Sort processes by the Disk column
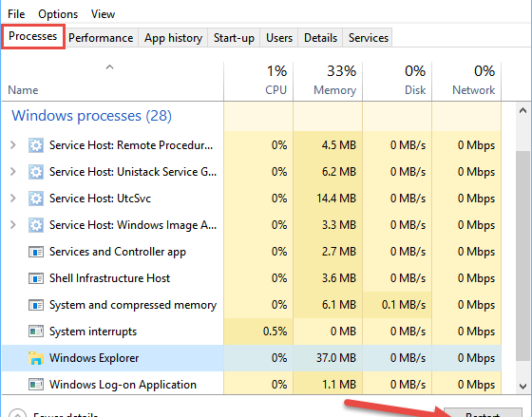 (397, 82)
